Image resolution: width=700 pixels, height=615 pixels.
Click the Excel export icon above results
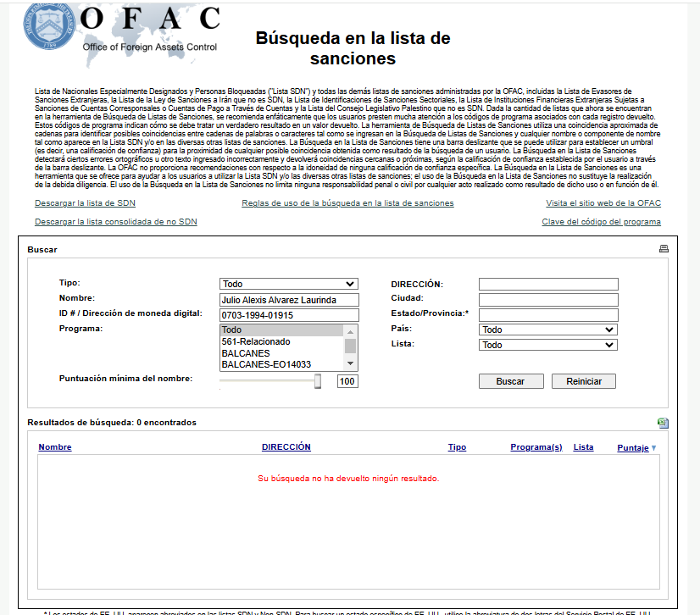tap(663, 423)
